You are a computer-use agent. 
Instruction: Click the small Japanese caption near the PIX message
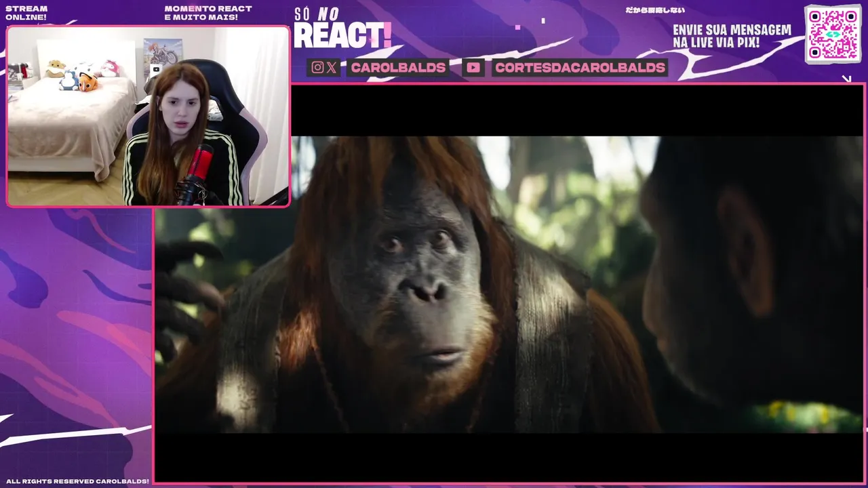[x=655, y=10]
